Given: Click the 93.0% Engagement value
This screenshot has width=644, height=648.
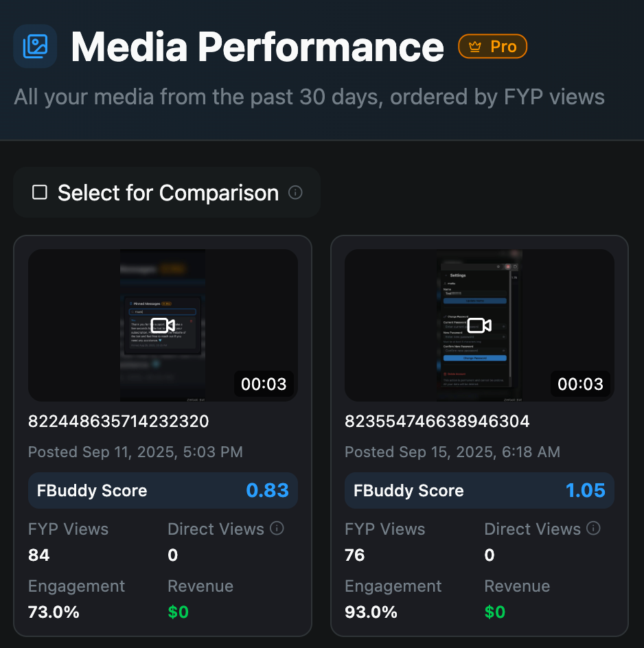Looking at the screenshot, I should pos(371,612).
